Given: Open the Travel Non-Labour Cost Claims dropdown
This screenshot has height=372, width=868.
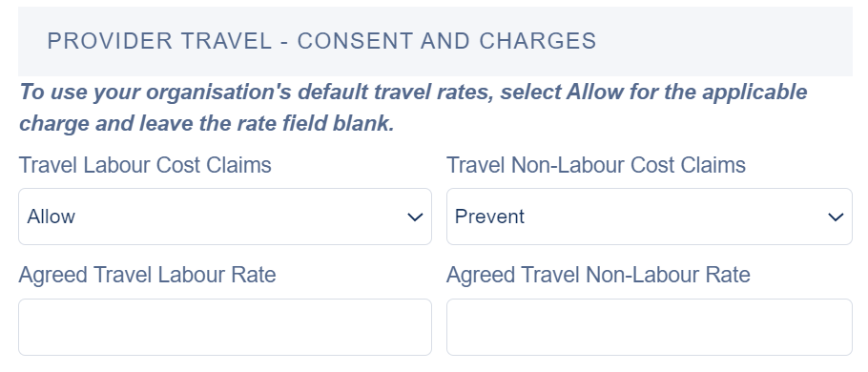Looking at the screenshot, I should [650, 217].
